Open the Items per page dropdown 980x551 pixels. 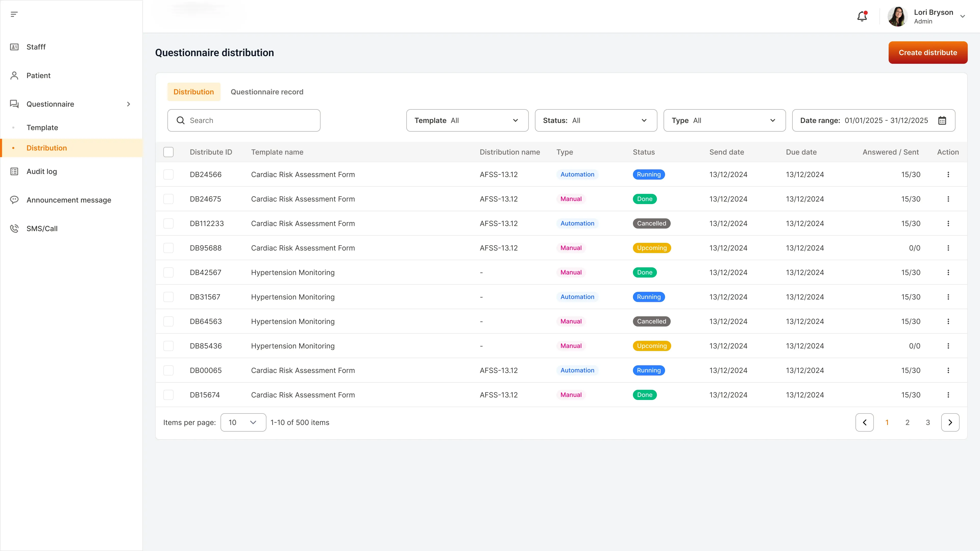coord(243,422)
